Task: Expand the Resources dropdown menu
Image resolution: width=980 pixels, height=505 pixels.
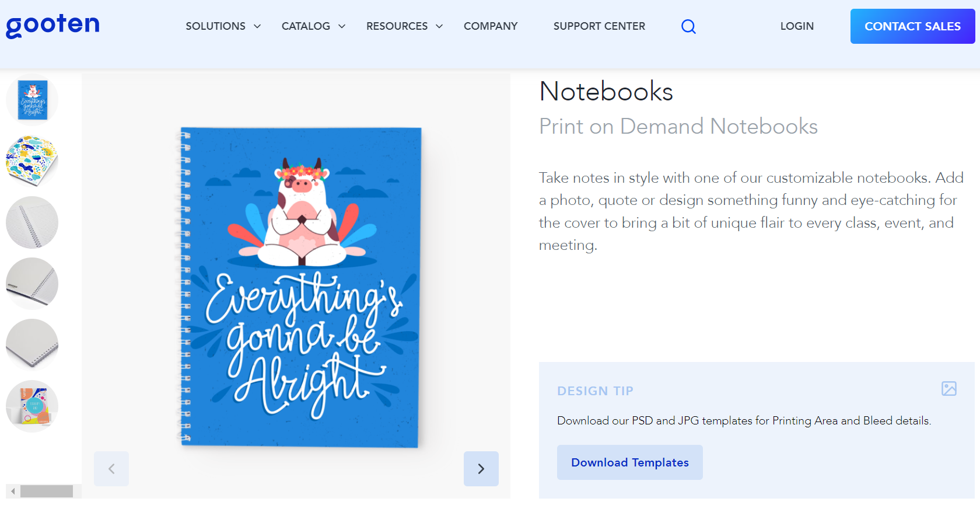Action: 404,26
